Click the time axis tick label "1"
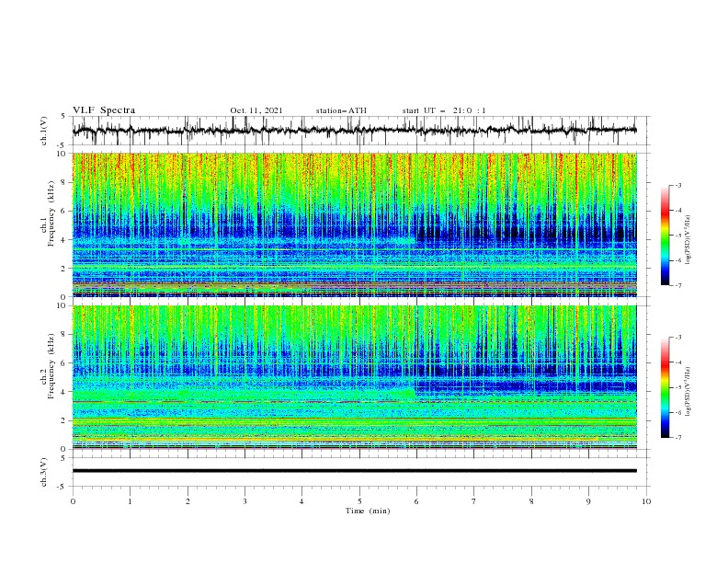The height and width of the screenshot is (563, 728). pos(130,501)
